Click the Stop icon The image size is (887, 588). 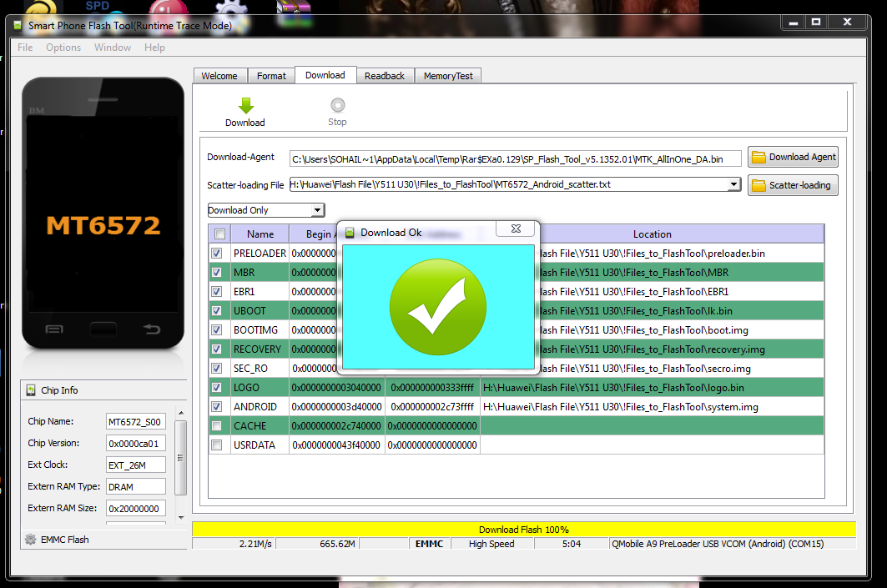point(338,105)
